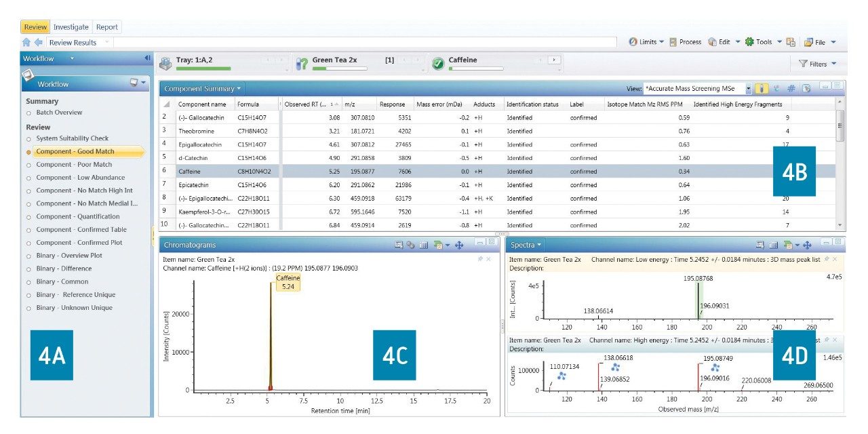Select the Kaempferol-3-O-r... row
868x434 pixels.
point(498,212)
